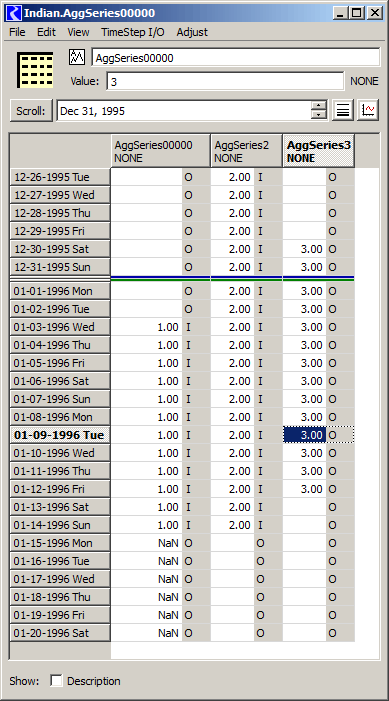Click the Value input field showing 3
This screenshot has width=389, height=701.
225,82
